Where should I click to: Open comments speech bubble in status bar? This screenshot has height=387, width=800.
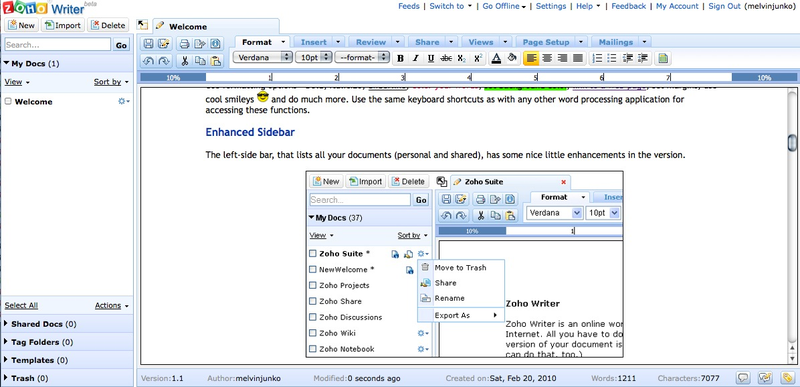pyautogui.click(x=743, y=378)
